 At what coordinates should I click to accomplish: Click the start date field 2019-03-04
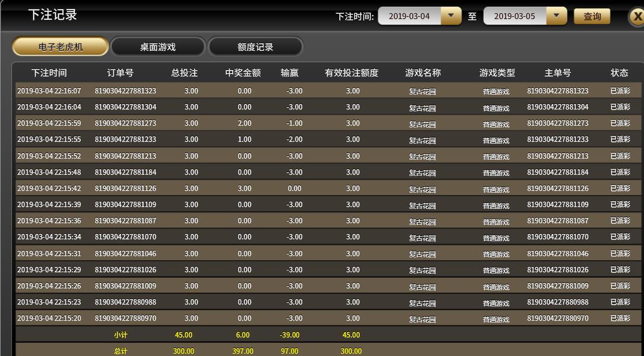(409, 16)
